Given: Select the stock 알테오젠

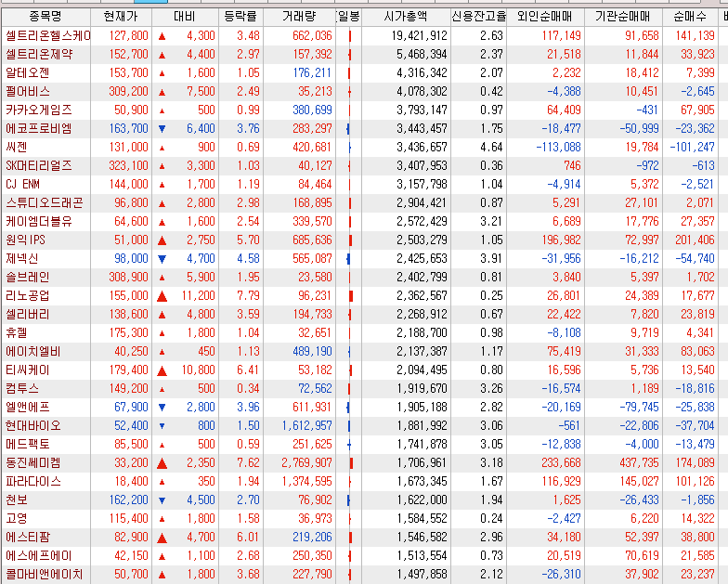Looking at the screenshot, I should 28,72.
